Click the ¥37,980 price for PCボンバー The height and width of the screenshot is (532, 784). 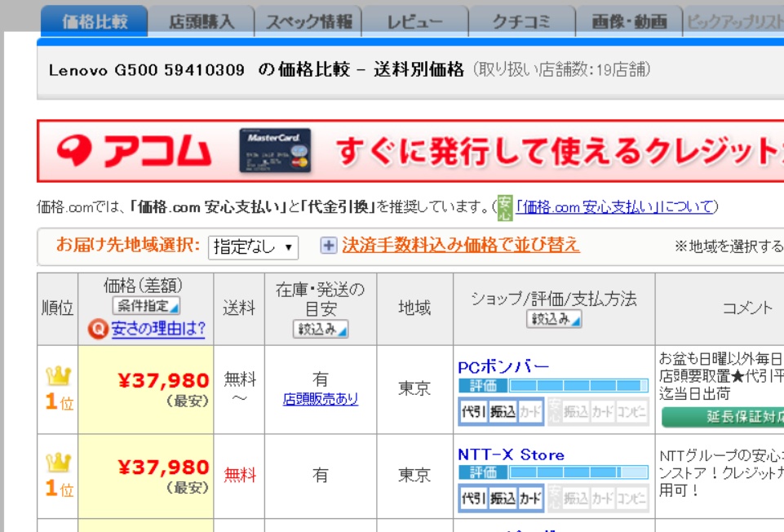163,380
